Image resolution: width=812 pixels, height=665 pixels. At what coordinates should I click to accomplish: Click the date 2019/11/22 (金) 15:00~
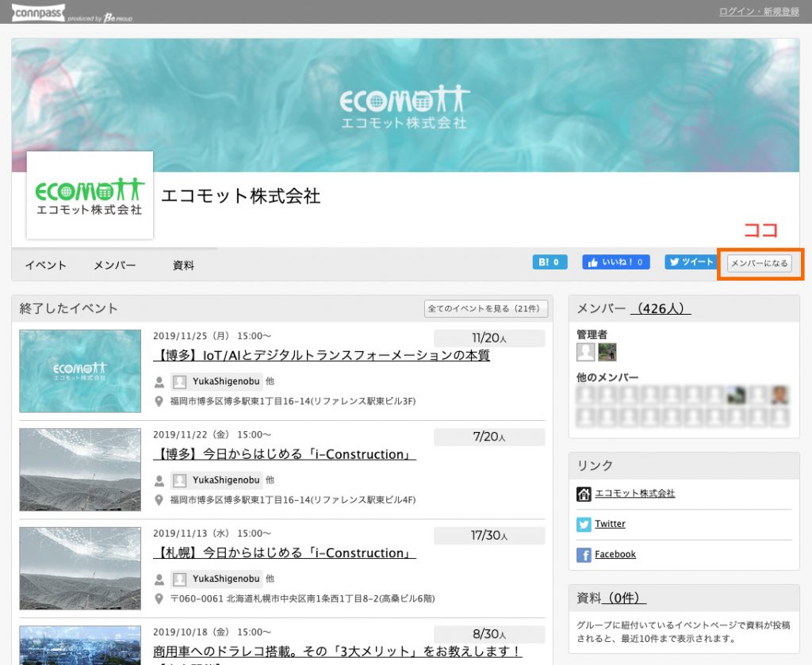pos(212,434)
